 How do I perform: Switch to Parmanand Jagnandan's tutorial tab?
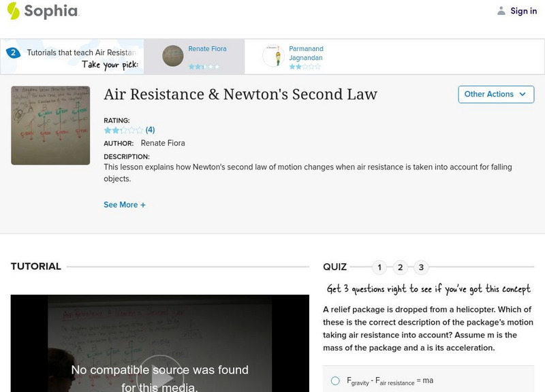coord(307,54)
